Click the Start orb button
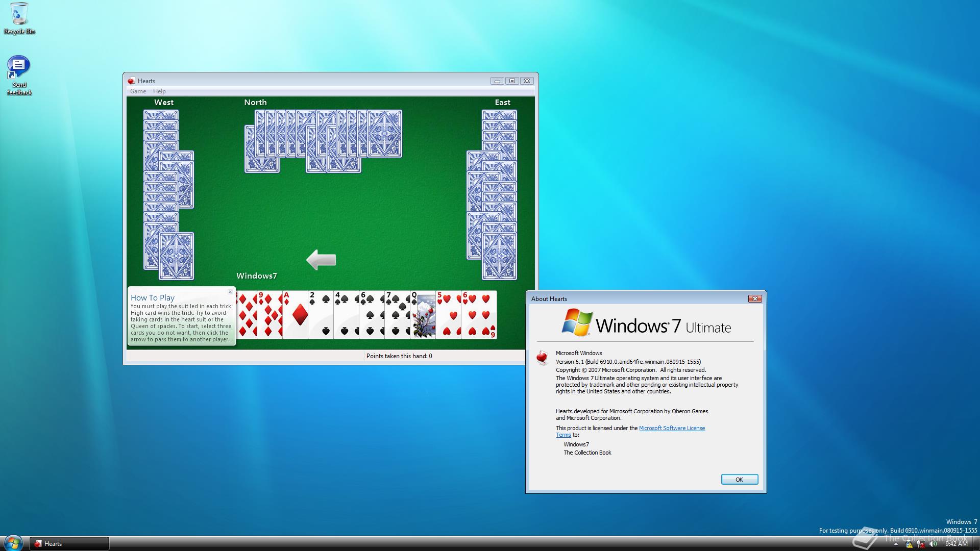This screenshot has width=980, height=551. click(x=13, y=543)
